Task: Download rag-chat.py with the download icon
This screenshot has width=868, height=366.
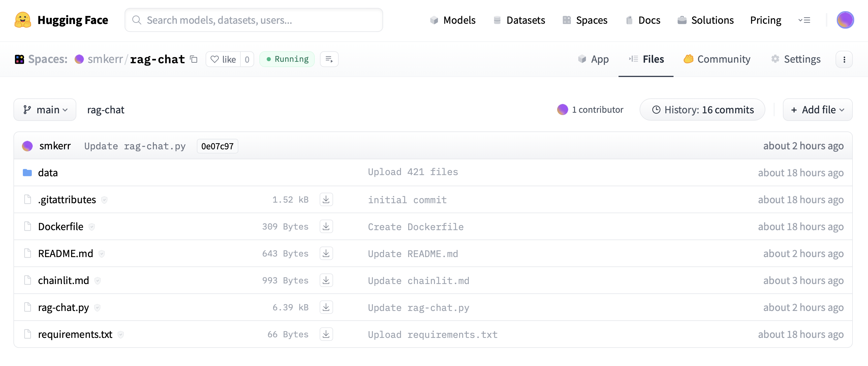Action: coord(326,307)
